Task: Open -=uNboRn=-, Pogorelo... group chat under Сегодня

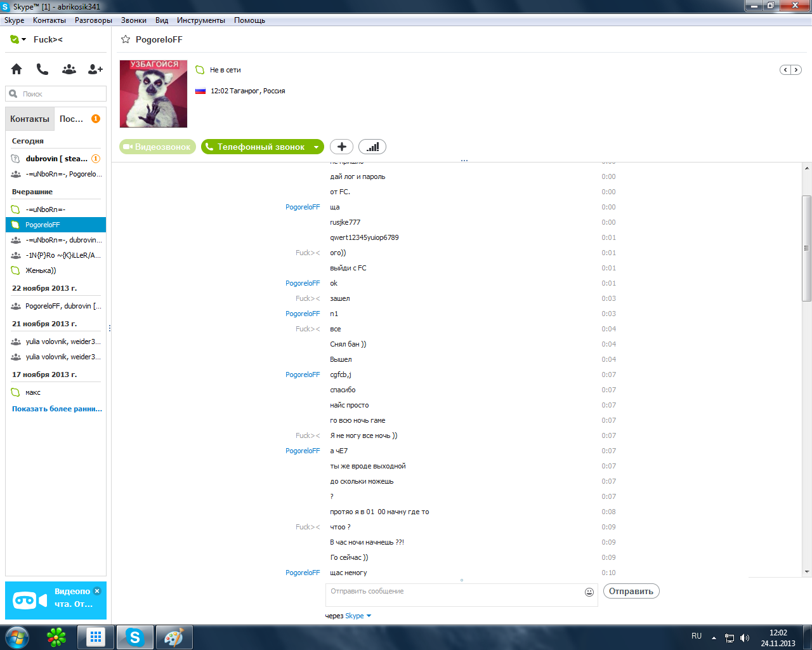Action: [56, 174]
